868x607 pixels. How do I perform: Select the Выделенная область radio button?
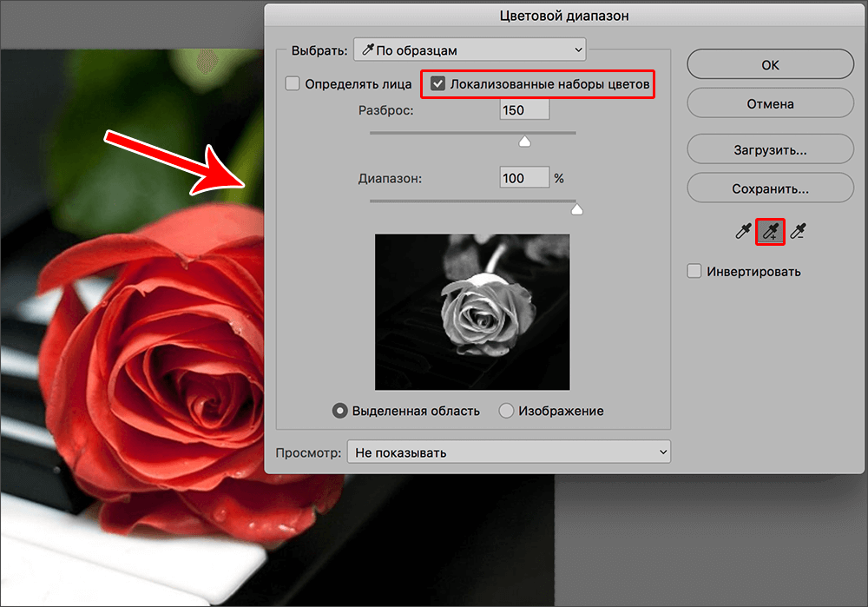[341, 411]
